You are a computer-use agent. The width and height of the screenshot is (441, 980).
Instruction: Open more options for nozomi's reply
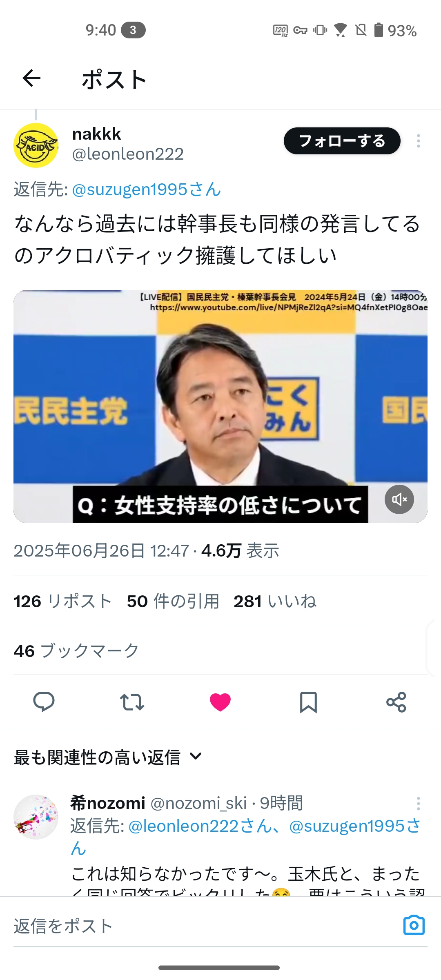418,803
